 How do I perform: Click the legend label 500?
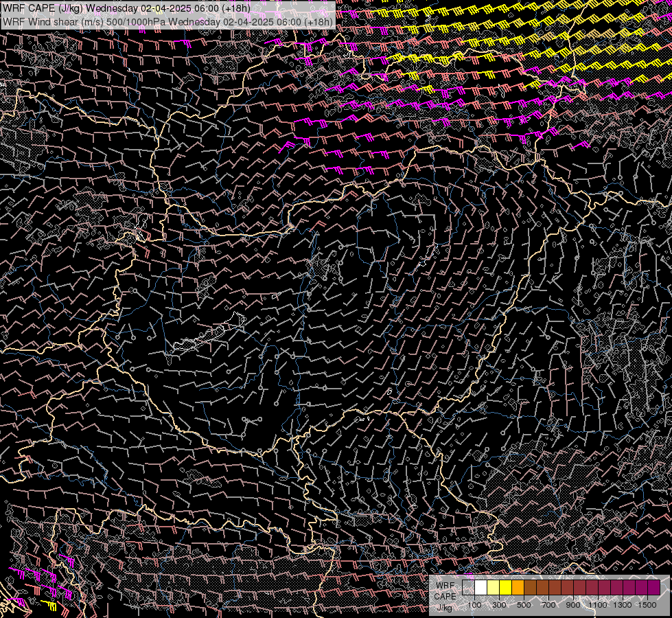click(524, 605)
